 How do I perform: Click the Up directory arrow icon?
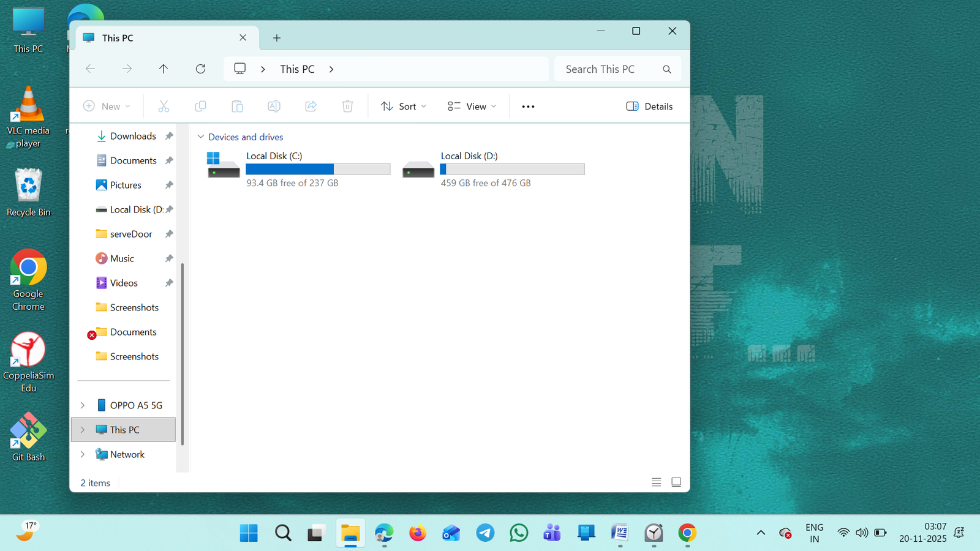click(x=164, y=69)
